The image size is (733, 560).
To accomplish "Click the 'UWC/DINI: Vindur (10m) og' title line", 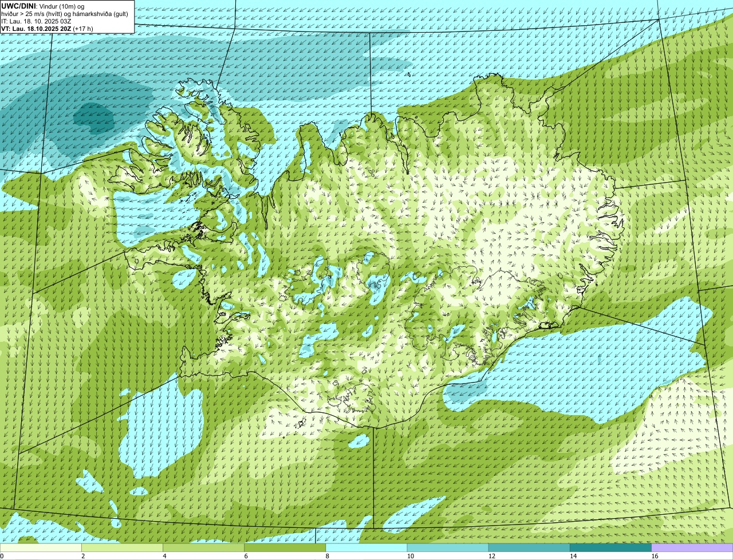I will tap(43, 6).
